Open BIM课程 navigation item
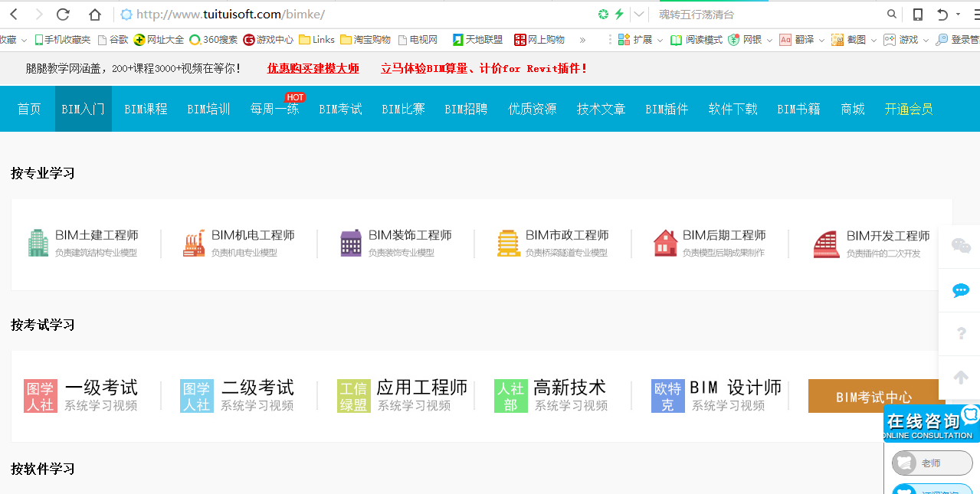Screen dimensions: 980x494 click(146, 109)
